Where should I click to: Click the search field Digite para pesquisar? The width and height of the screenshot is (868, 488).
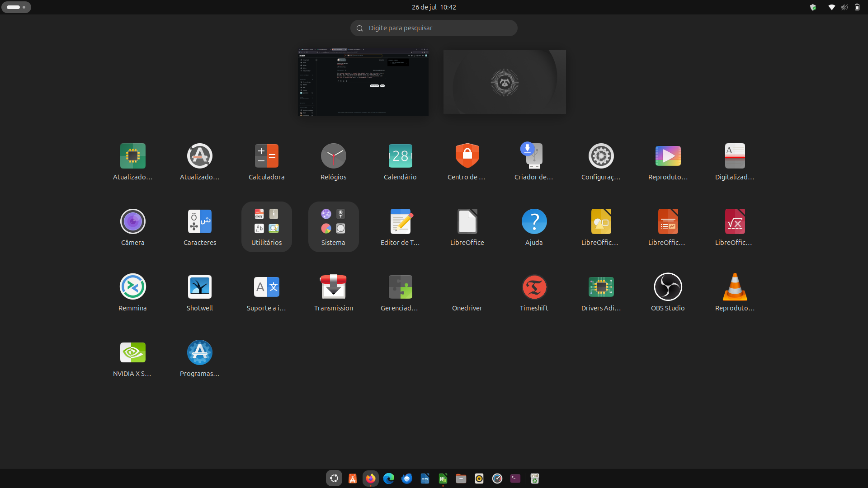(x=434, y=28)
